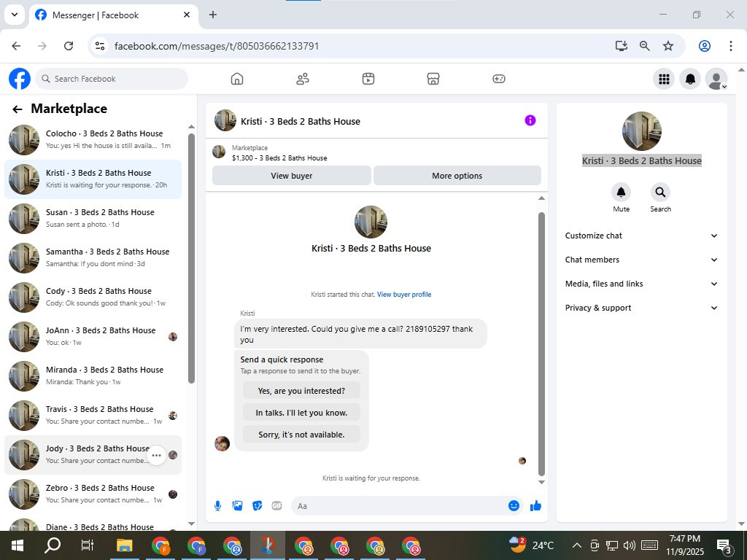
Task: Select the Samantha conversation
Action: (93, 257)
